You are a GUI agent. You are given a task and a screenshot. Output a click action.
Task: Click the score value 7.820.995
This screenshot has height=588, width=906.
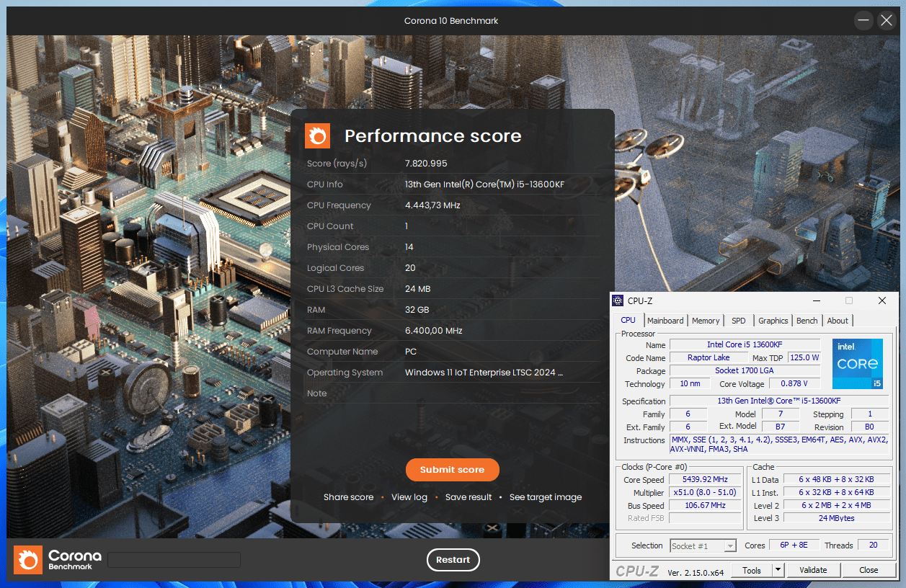[x=426, y=164]
